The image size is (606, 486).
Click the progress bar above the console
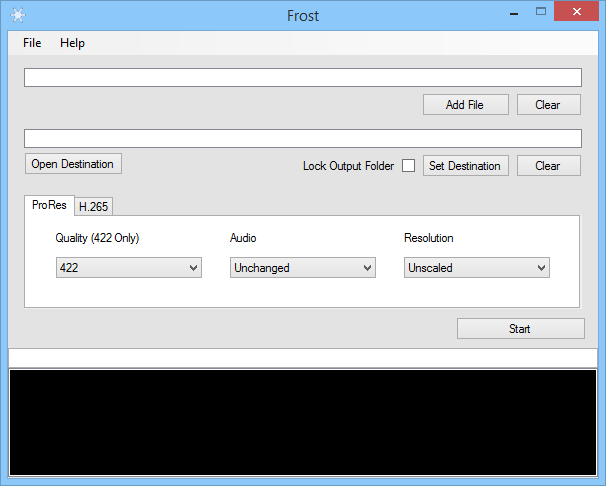pyautogui.click(x=302, y=358)
